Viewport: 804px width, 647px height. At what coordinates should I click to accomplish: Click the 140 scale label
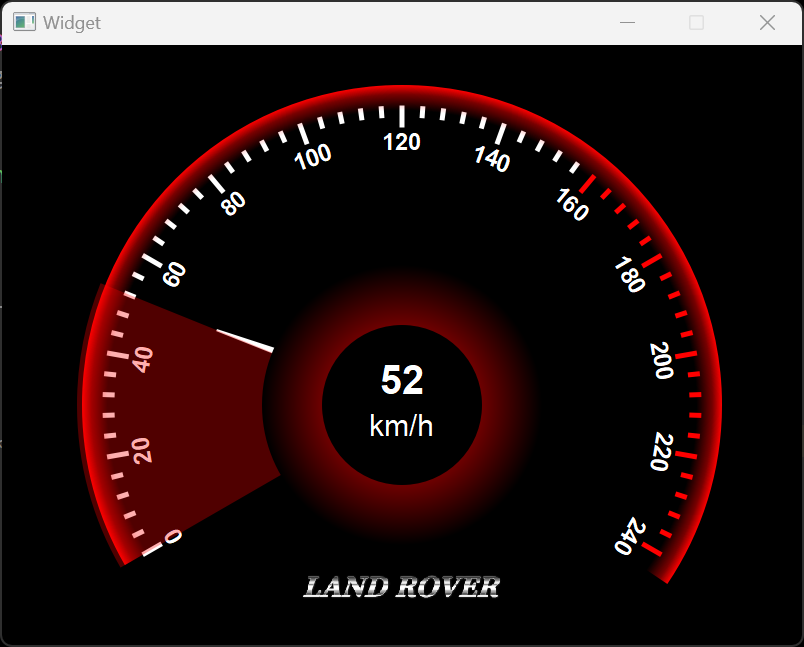pos(492,158)
